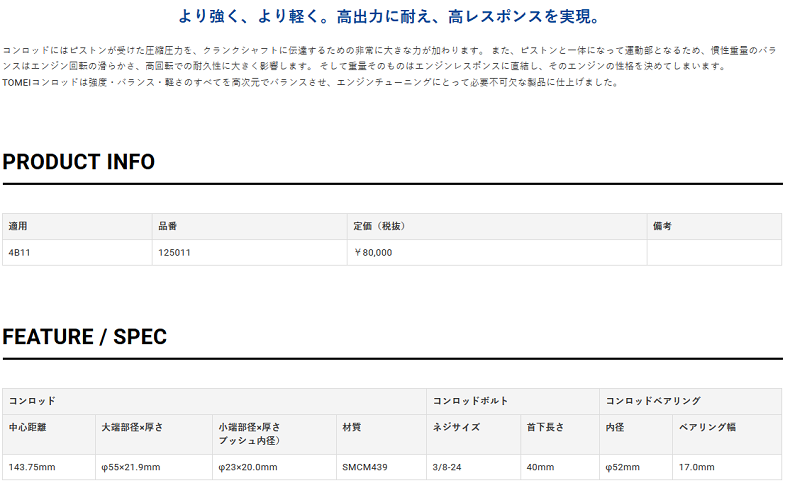Image resolution: width=785 pixels, height=483 pixels.
Task: Click the 内径 header cell
Action: coord(636,434)
